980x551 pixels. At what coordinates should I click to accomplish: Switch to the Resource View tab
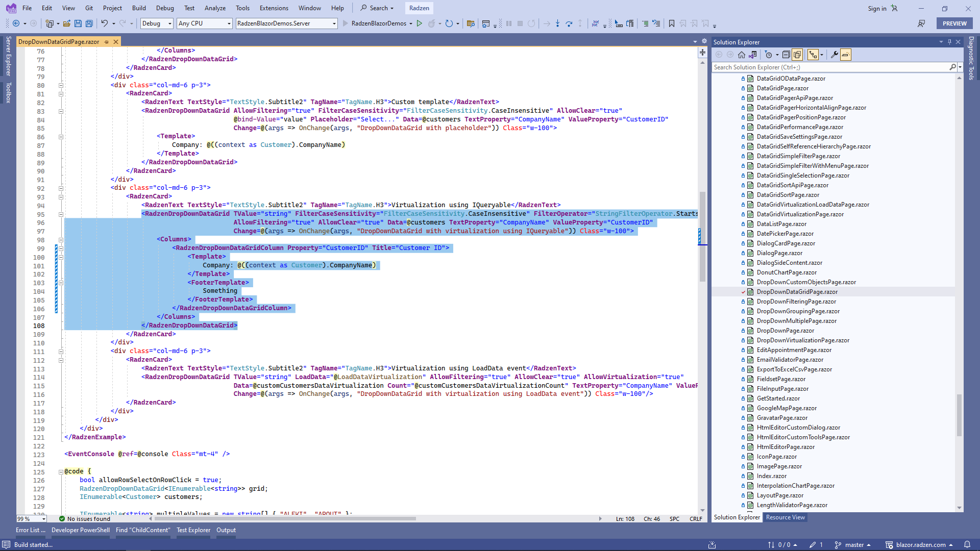coord(785,517)
